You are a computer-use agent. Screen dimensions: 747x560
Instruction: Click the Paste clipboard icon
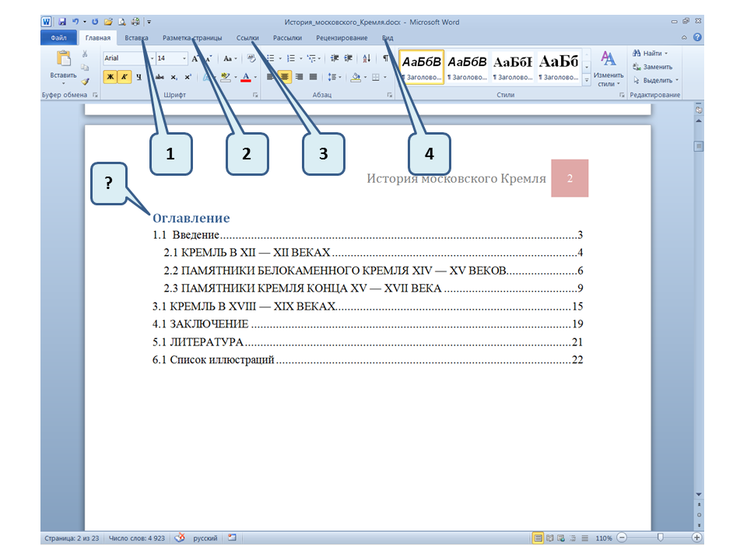pyautogui.click(x=63, y=59)
